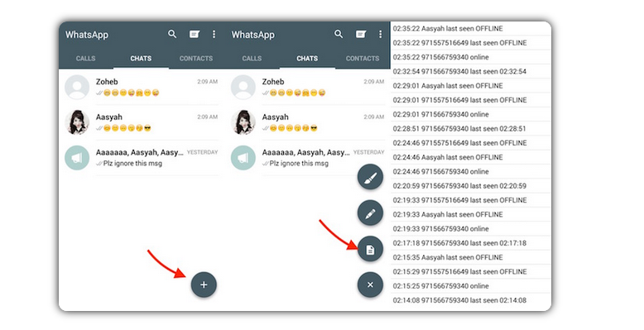Select the CHATS tab in right panel
The image size is (644, 330).
(307, 58)
